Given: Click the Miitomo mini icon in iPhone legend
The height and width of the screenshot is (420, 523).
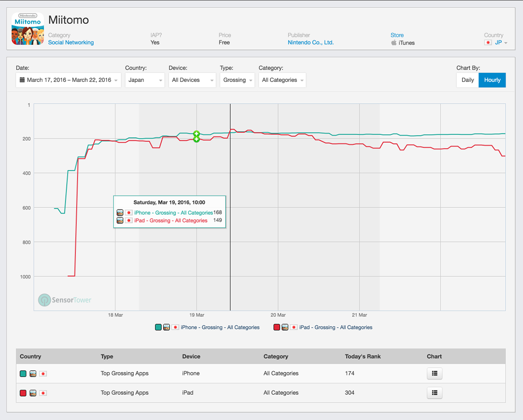Looking at the screenshot, I should pyautogui.click(x=166, y=328).
